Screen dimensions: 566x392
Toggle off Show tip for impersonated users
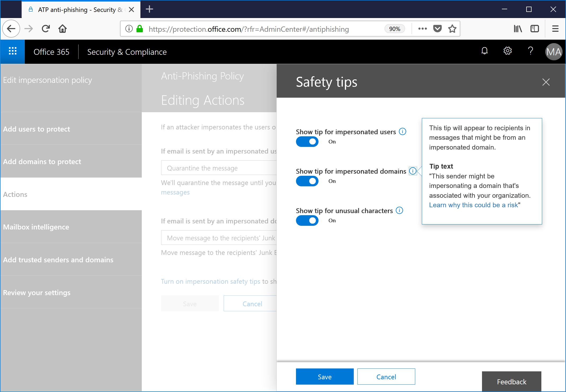tap(307, 142)
